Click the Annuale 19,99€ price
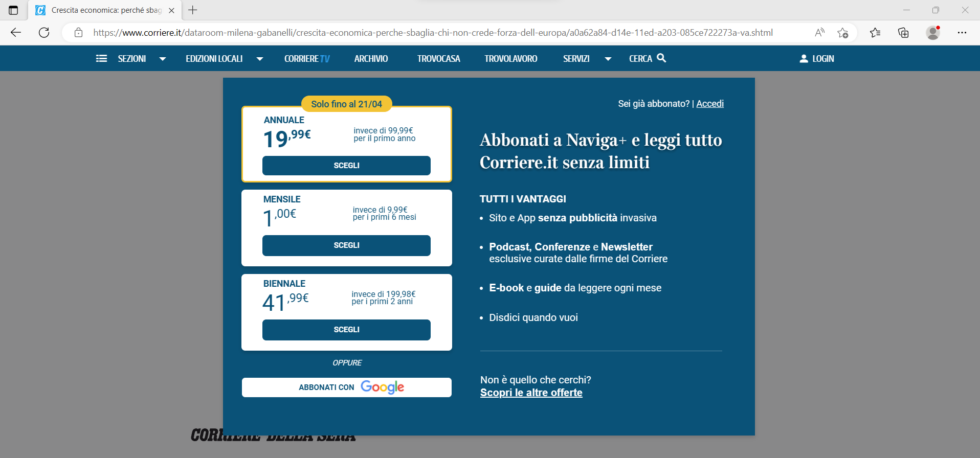Image resolution: width=980 pixels, height=458 pixels. tap(287, 138)
